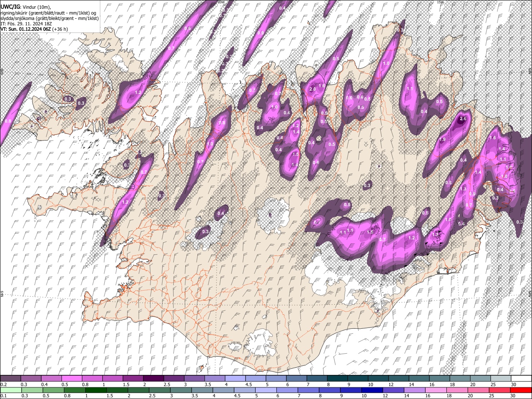The width and height of the screenshot is (532, 399).
Task: Select the light pink 16–18 bottom legend swatch
Action: click(x=436, y=390)
